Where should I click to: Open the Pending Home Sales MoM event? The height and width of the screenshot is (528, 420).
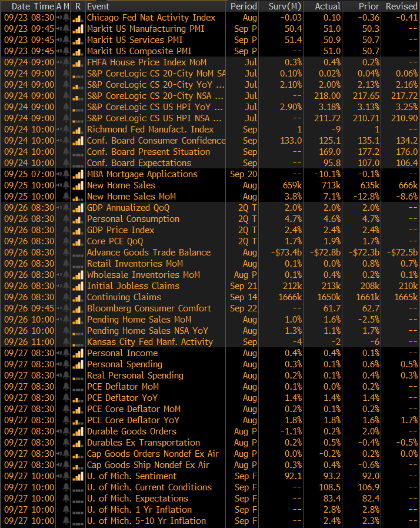139,320
